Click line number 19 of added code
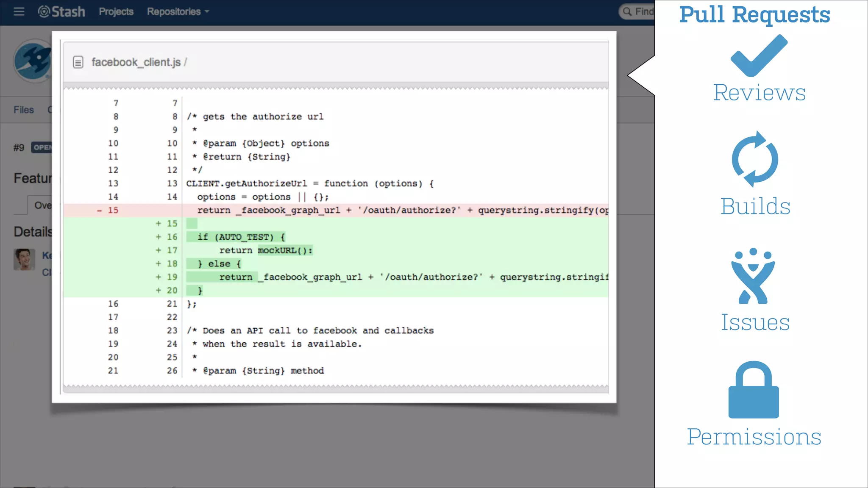Screen dimensions: 868x488 pyautogui.click(x=172, y=277)
